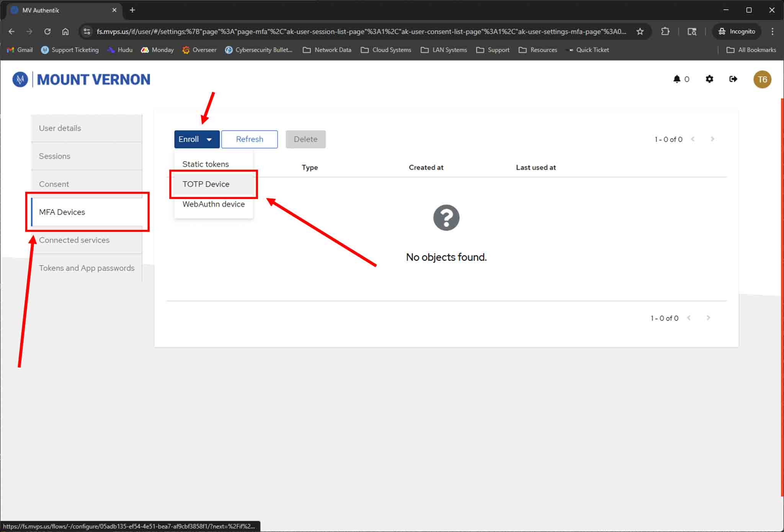The width and height of the screenshot is (784, 532).
Task: Click the Support Ticketing bookmark
Action: click(x=70, y=50)
